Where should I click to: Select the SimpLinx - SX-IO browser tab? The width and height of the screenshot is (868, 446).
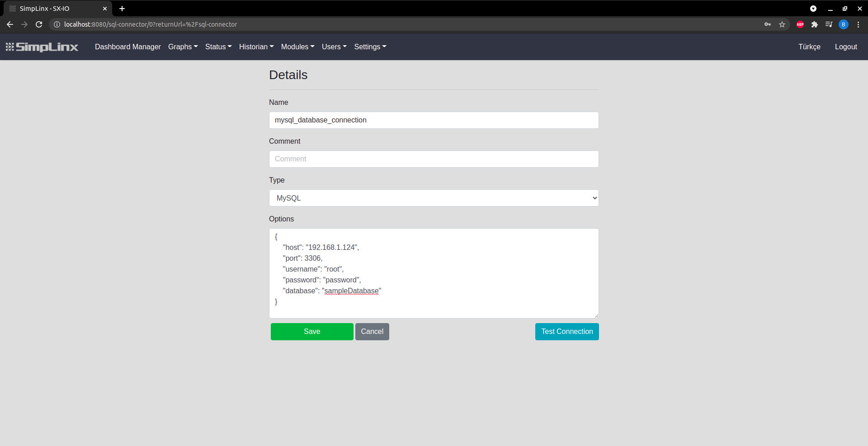[x=58, y=9]
